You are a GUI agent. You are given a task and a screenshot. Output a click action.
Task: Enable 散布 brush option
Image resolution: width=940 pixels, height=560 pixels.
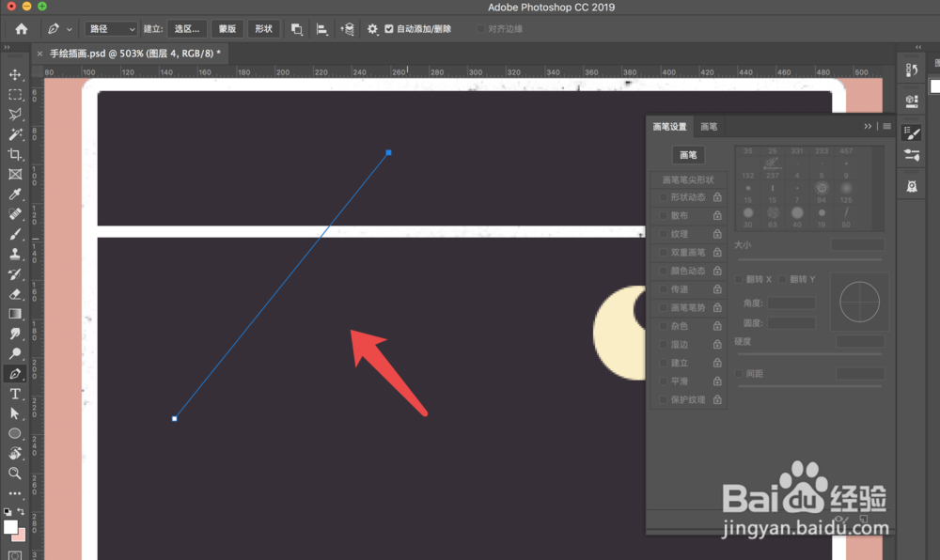[663, 215]
